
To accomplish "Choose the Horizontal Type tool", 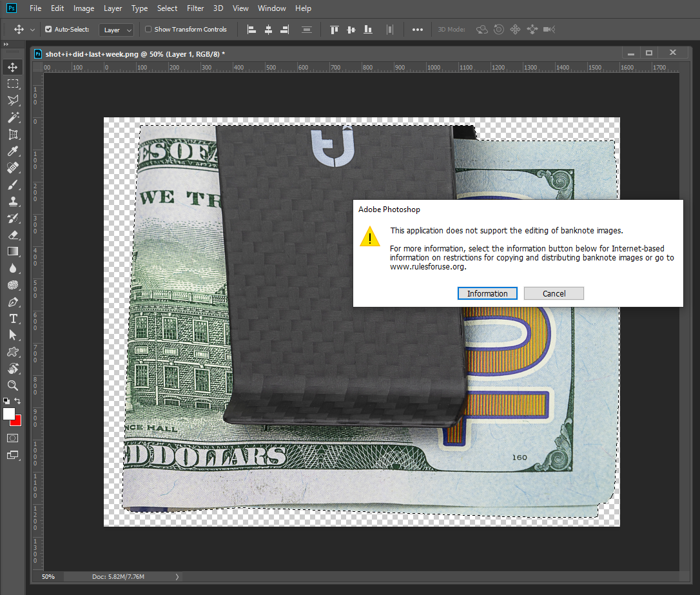I will coord(13,318).
